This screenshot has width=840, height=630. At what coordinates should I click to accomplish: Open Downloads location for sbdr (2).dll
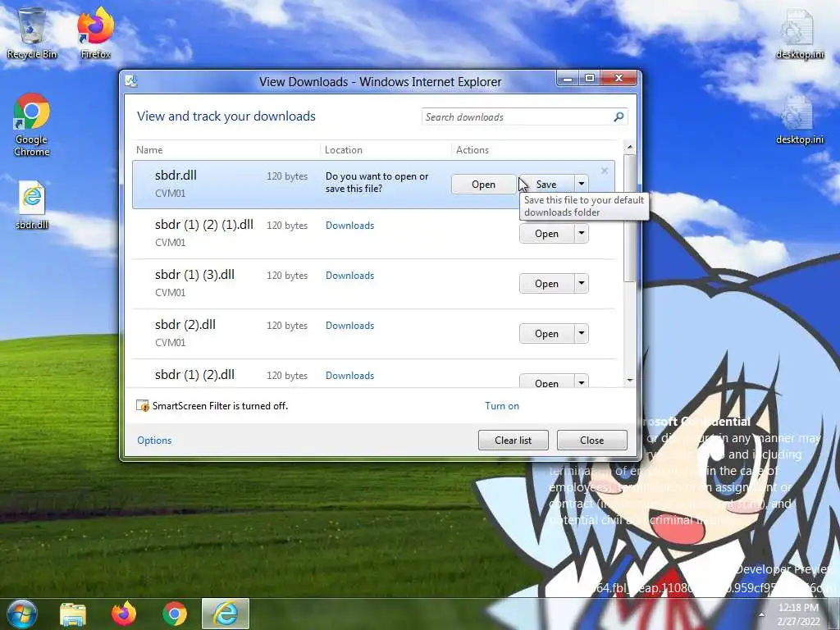[349, 326]
